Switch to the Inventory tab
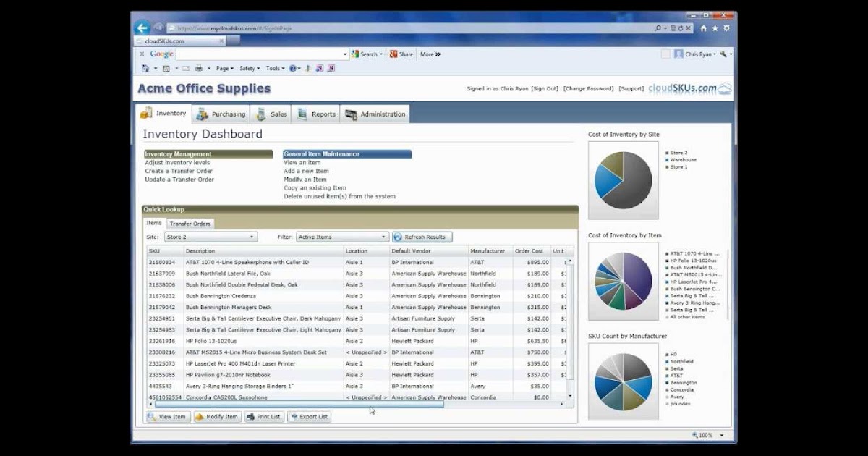The width and height of the screenshot is (868, 456). pos(163,114)
